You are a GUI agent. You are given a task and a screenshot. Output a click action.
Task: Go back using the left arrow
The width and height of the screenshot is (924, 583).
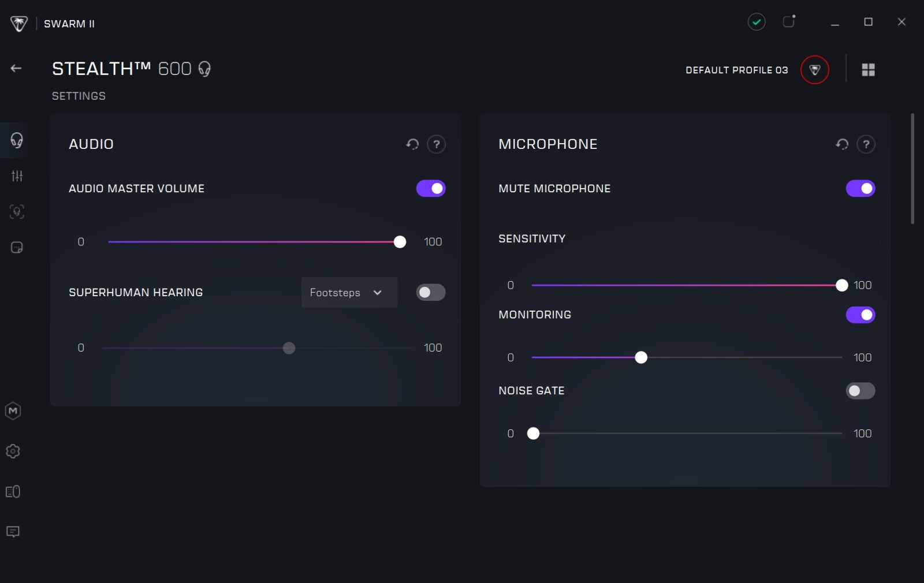point(16,69)
